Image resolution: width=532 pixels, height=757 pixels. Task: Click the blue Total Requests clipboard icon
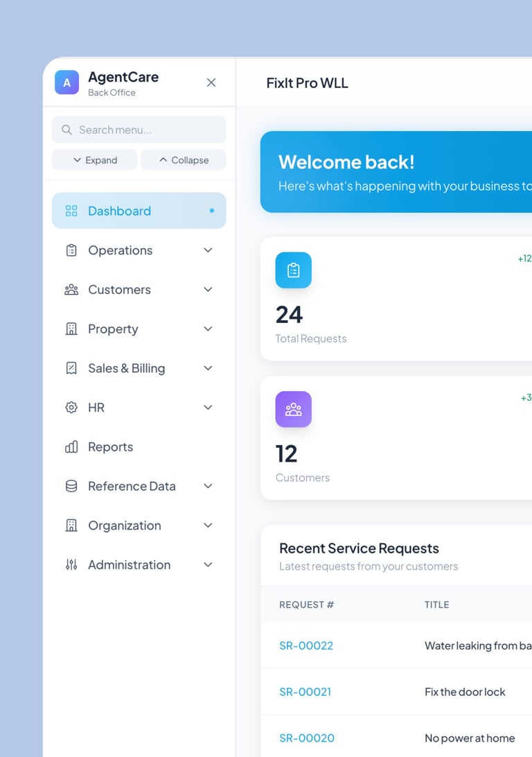tap(293, 270)
